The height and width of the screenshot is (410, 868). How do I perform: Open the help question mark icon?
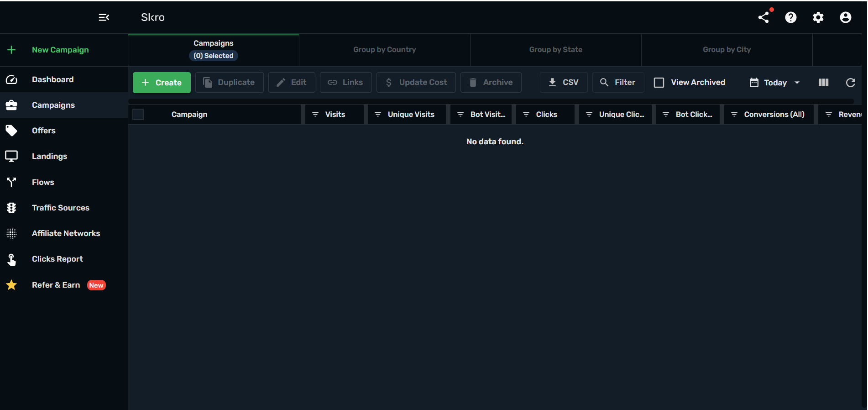(x=790, y=17)
